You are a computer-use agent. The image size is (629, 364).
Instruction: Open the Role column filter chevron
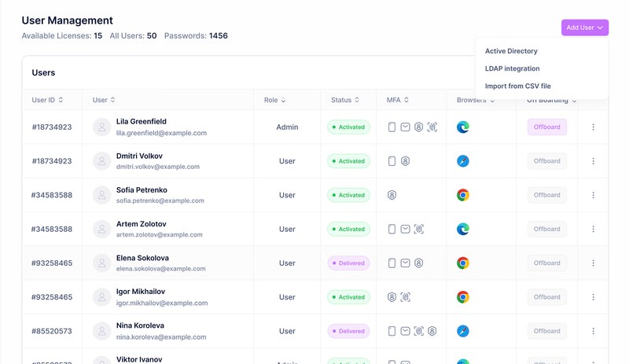point(284,101)
